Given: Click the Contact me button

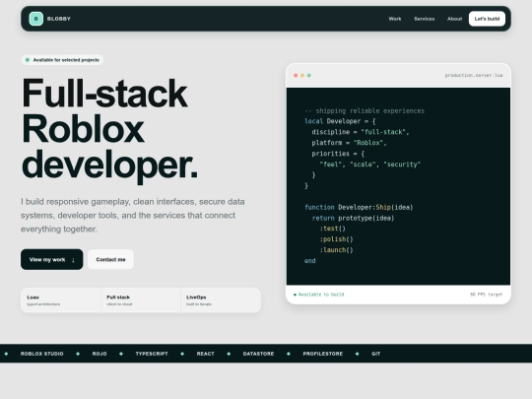Looking at the screenshot, I should pos(110,259).
